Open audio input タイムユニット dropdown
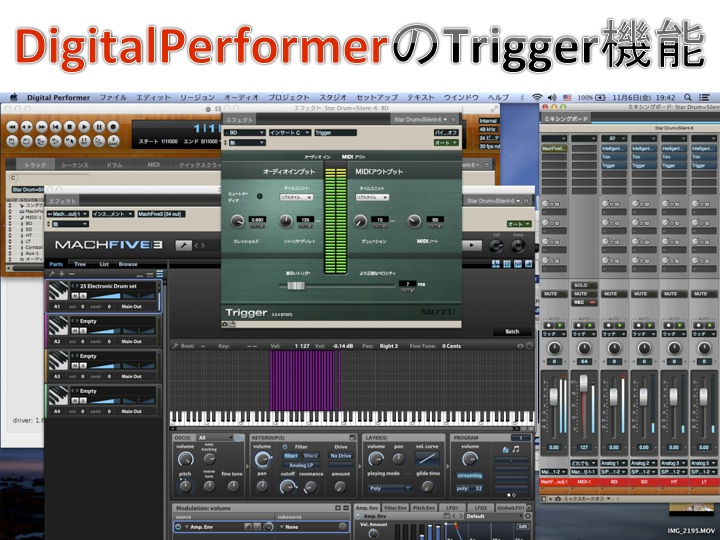720x540 pixels. point(296,197)
